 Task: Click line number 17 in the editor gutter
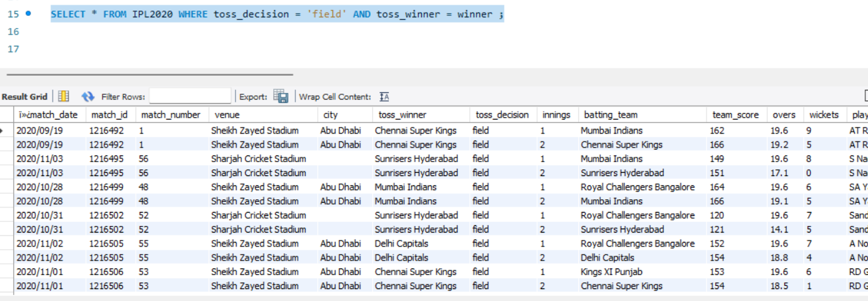[13, 49]
